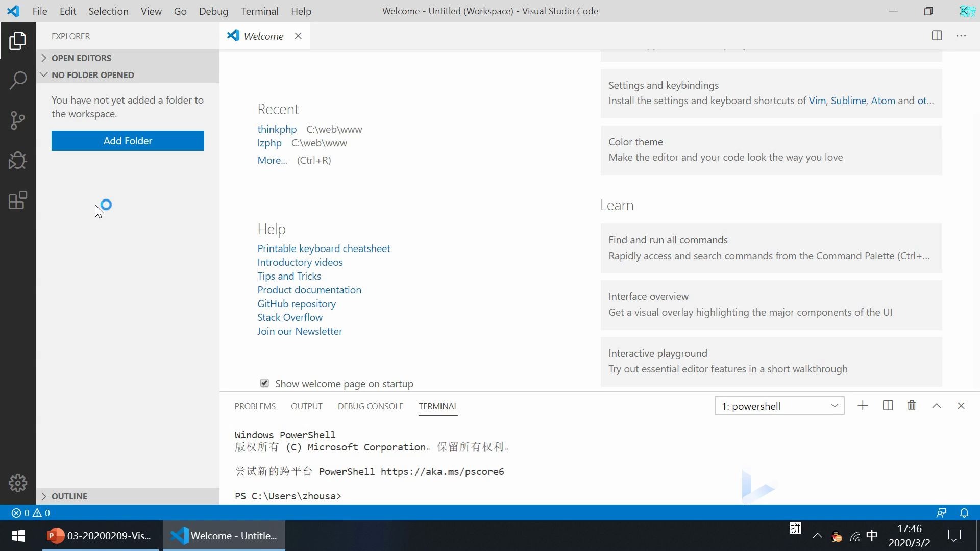The width and height of the screenshot is (980, 551).
Task: Switch to the PROBLEMS tab
Action: (255, 406)
